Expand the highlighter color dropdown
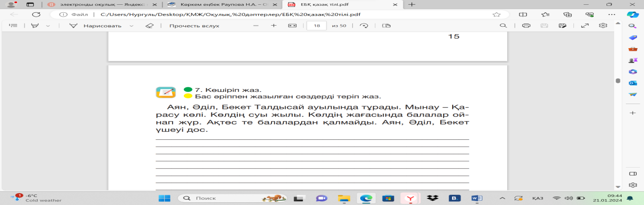 [48, 26]
